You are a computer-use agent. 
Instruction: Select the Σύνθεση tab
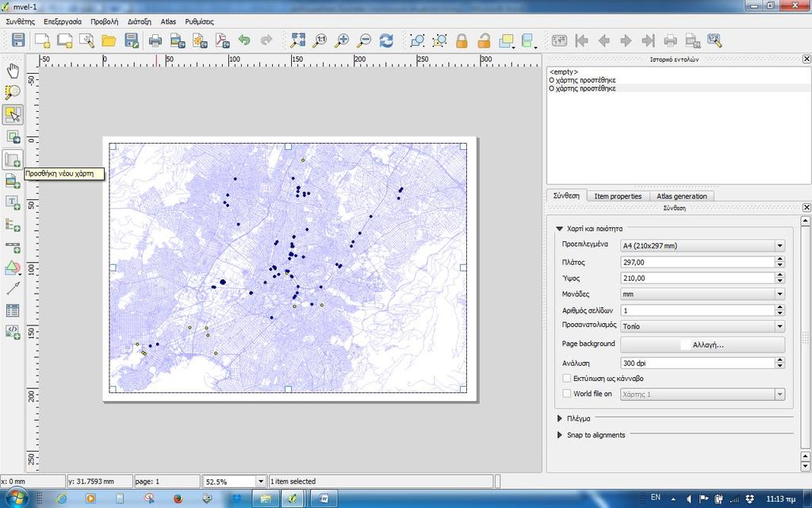coord(566,195)
